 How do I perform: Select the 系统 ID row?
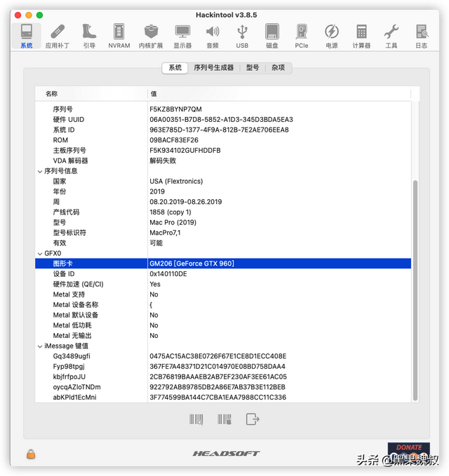pos(223,130)
